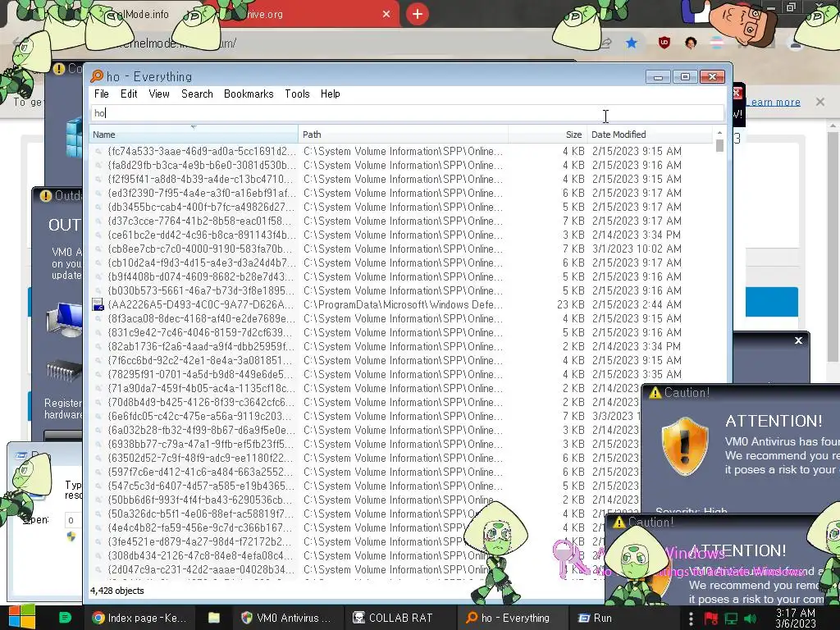Open uBlock Origin extension icon in Chrome

[x=664, y=43]
